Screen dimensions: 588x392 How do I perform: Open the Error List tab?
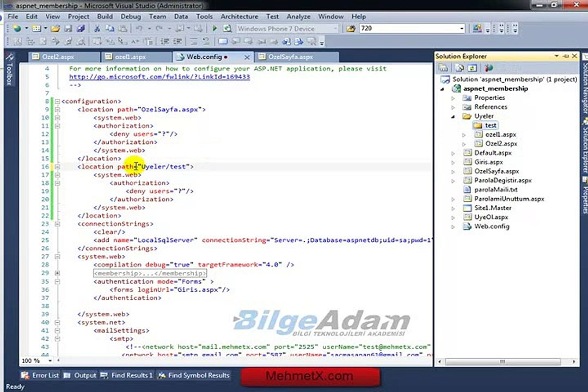click(x=40, y=375)
